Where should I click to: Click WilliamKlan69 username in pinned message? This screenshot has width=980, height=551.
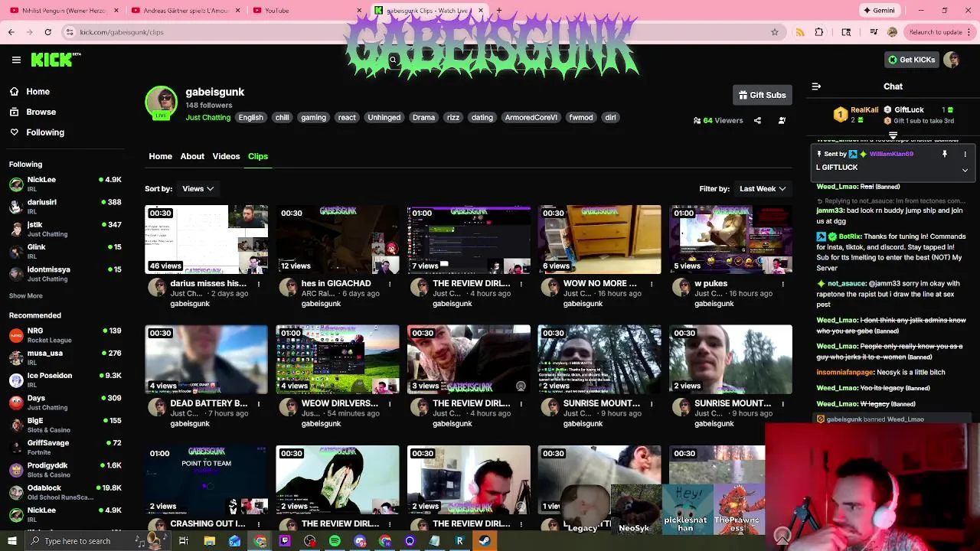point(891,154)
